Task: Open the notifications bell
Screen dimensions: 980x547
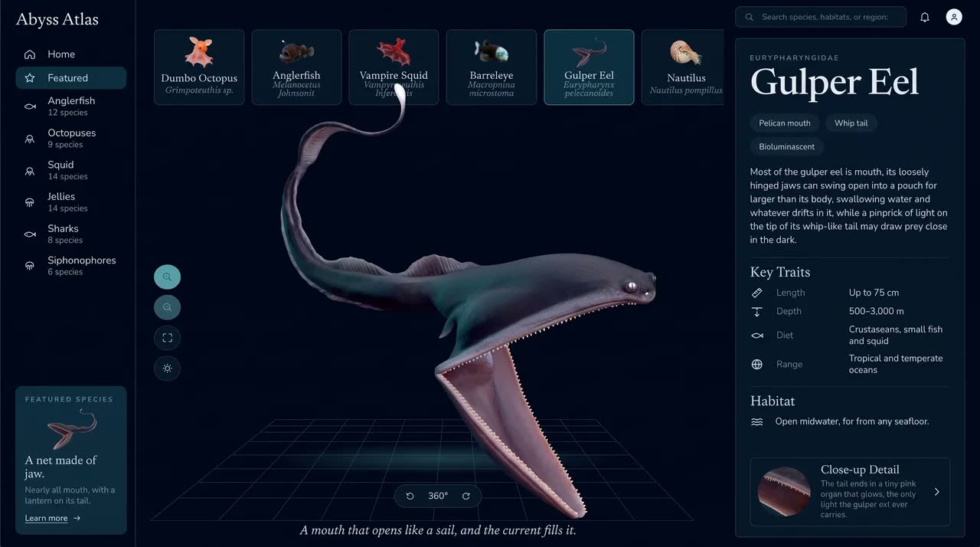Action: pyautogui.click(x=925, y=17)
